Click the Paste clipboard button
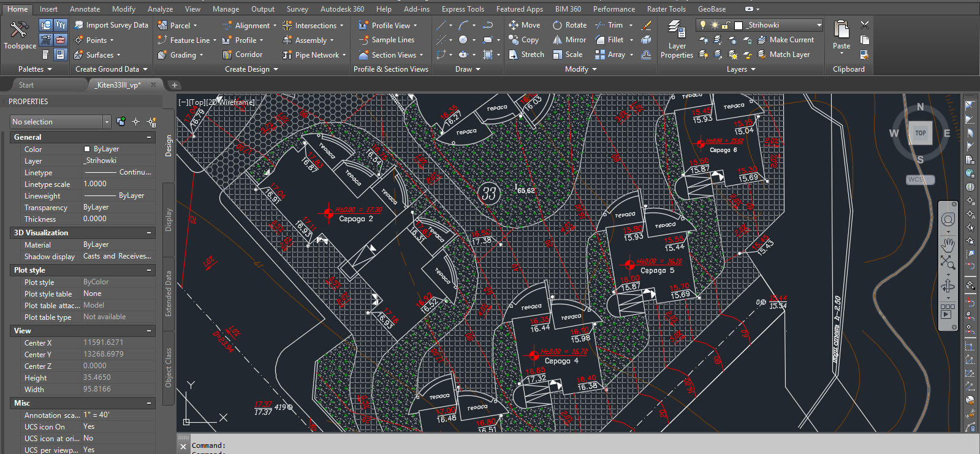This screenshot has height=454, width=980. pyautogui.click(x=841, y=35)
